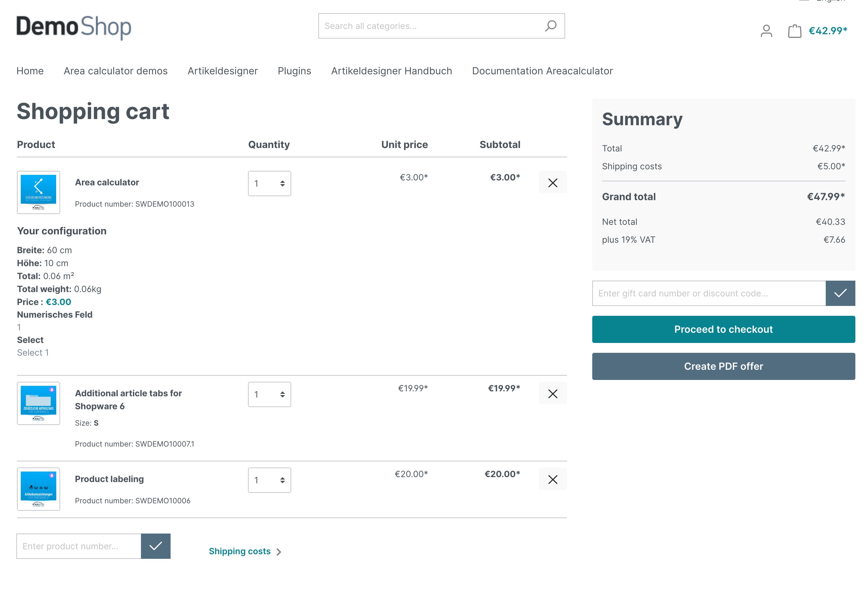The width and height of the screenshot is (868, 602).
Task: Click Create PDF offer button
Action: coord(723,366)
